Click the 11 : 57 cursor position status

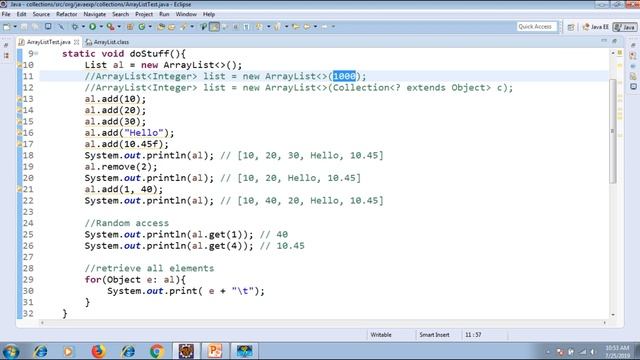click(473, 335)
